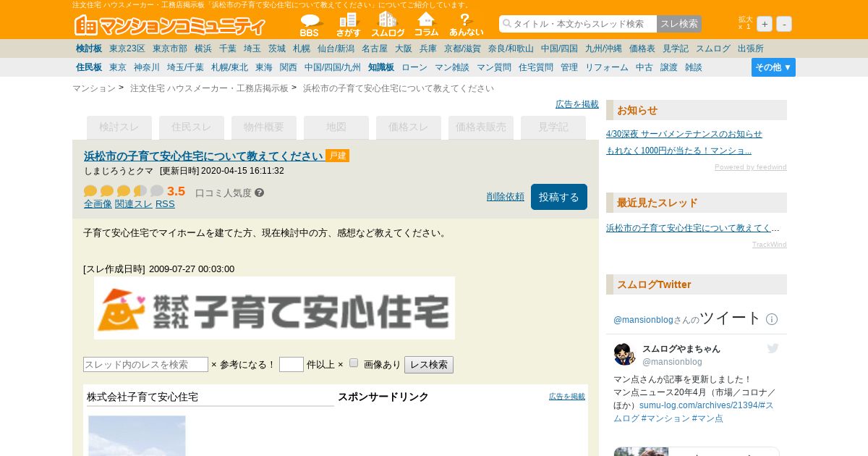Open the あんない help icon

click(x=466, y=25)
